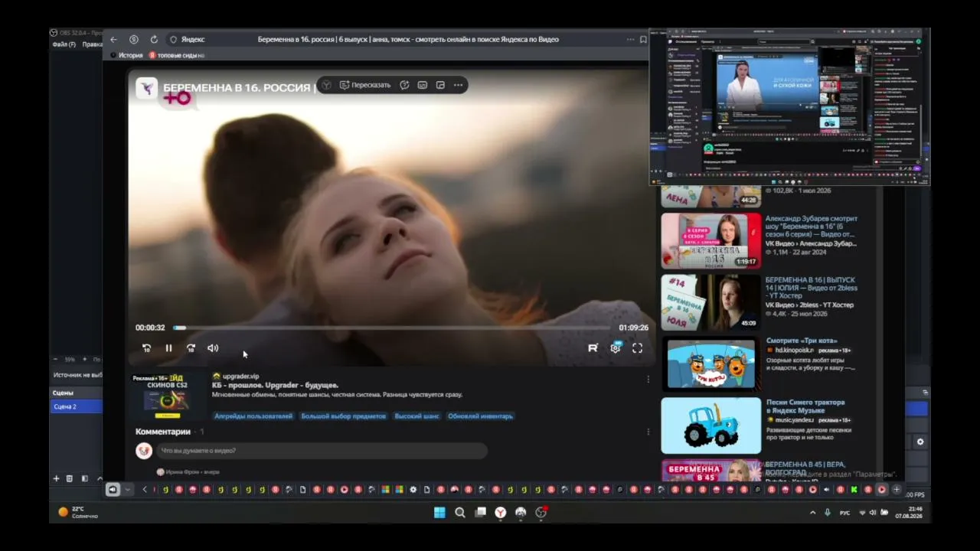Add a new scene in OBS
980x551 pixels.
coord(56,479)
